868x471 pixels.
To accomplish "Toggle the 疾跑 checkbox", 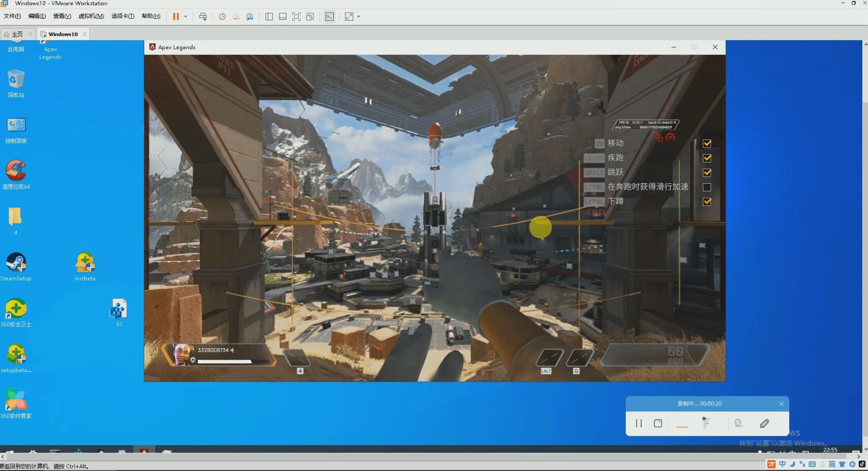I will click(706, 158).
